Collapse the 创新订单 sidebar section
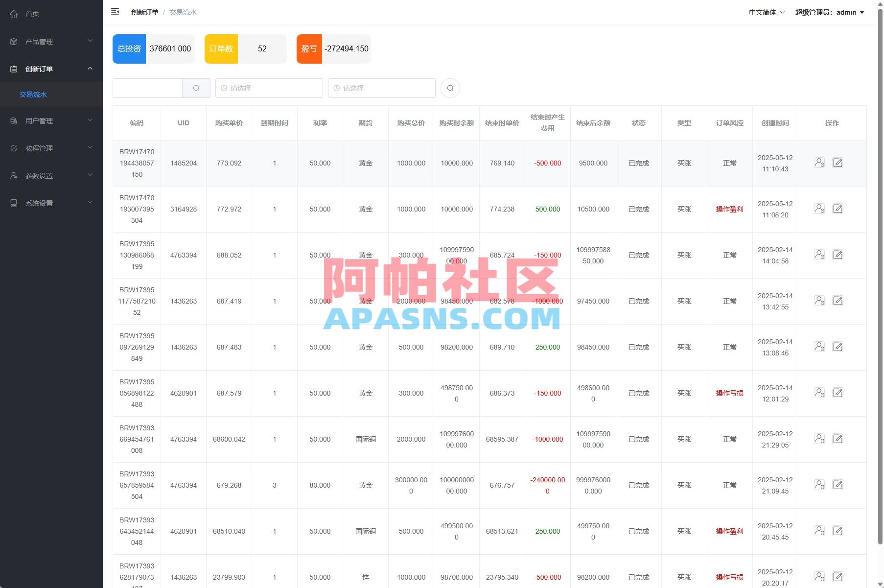Screen dimensions: 884x588 [x=51, y=69]
